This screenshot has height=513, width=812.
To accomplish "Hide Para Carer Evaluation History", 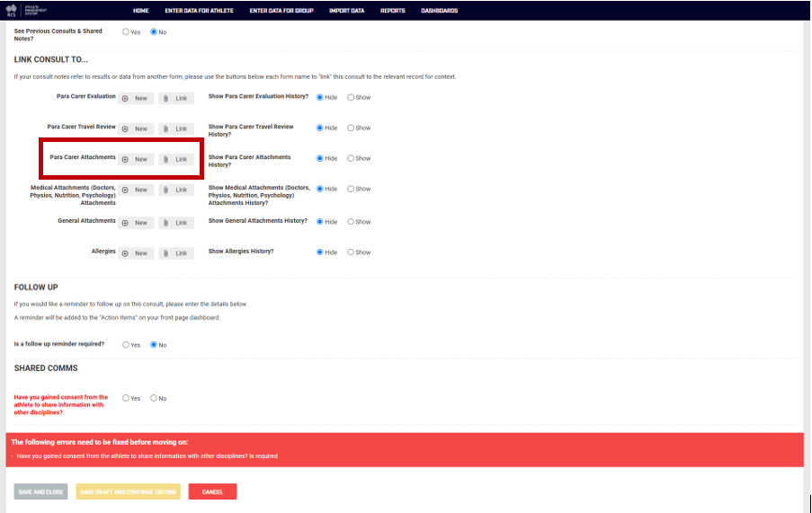I will (319, 97).
